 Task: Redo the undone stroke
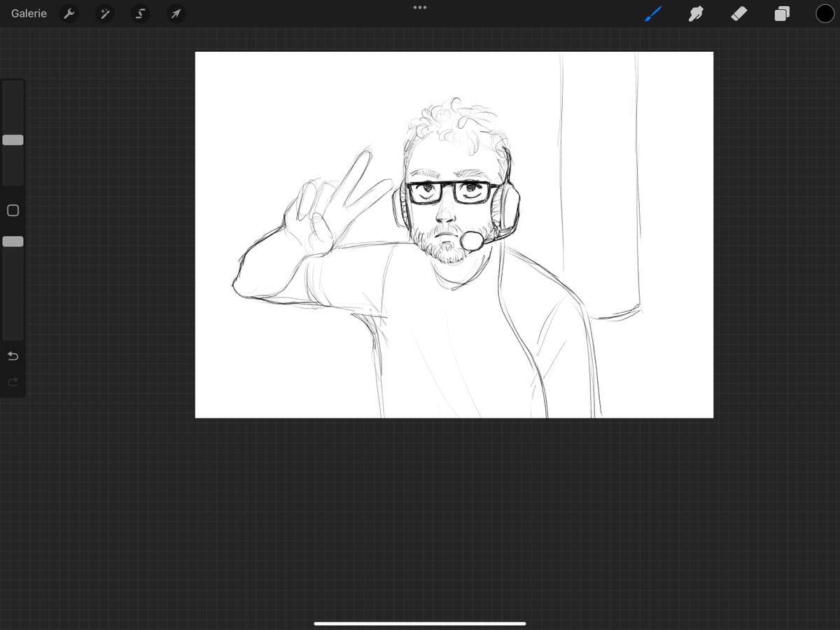(13, 382)
